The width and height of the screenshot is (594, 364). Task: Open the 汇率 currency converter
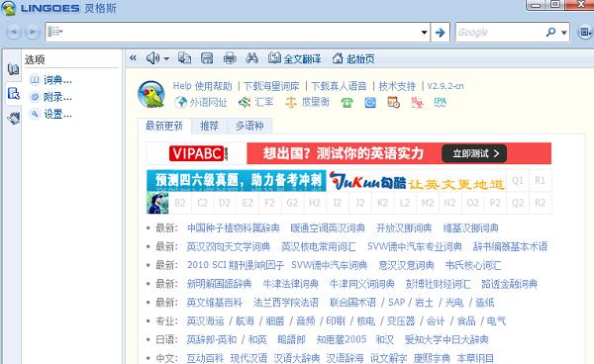coord(255,102)
